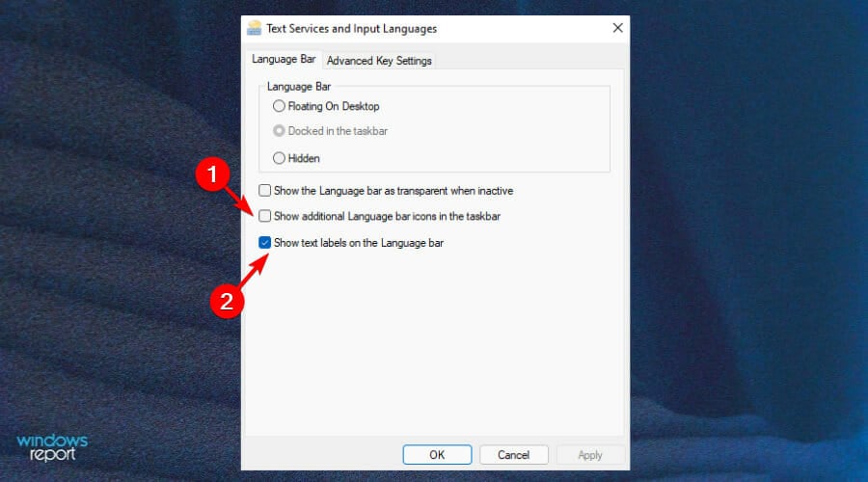The image size is (868, 482).
Task: Click the red arrow extending from circle 1
Action: [239, 201]
